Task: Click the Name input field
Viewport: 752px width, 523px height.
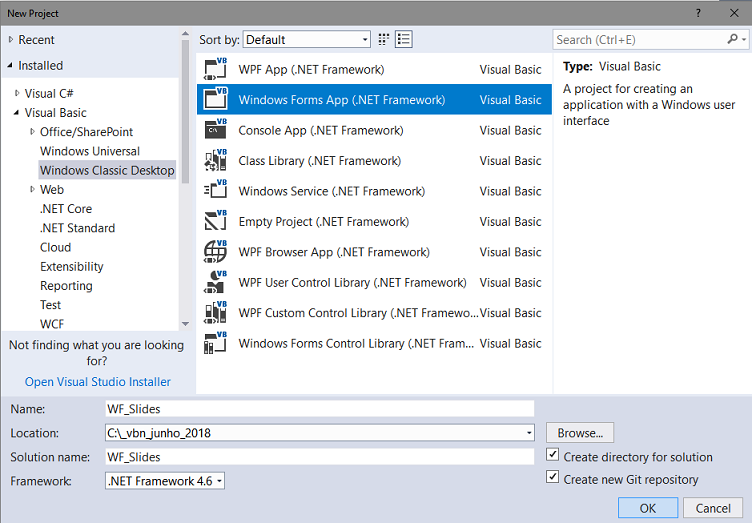Action: pyautogui.click(x=319, y=409)
